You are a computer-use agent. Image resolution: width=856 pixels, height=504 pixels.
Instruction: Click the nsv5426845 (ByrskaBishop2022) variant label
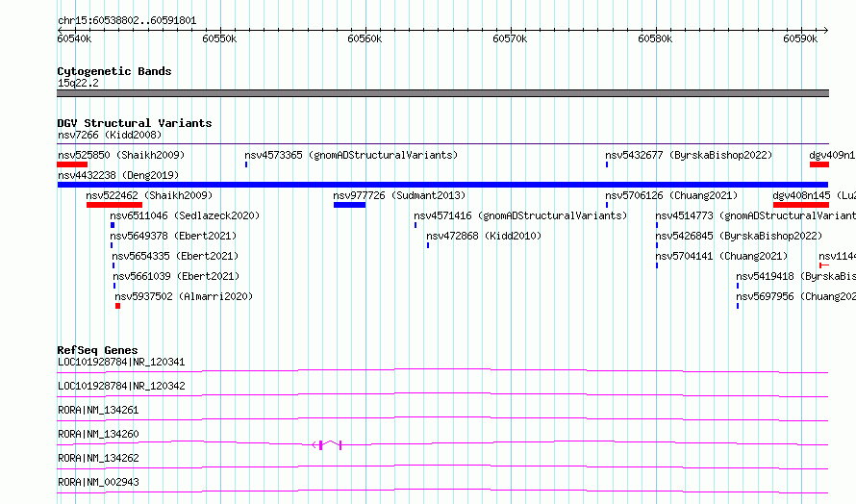coord(739,236)
